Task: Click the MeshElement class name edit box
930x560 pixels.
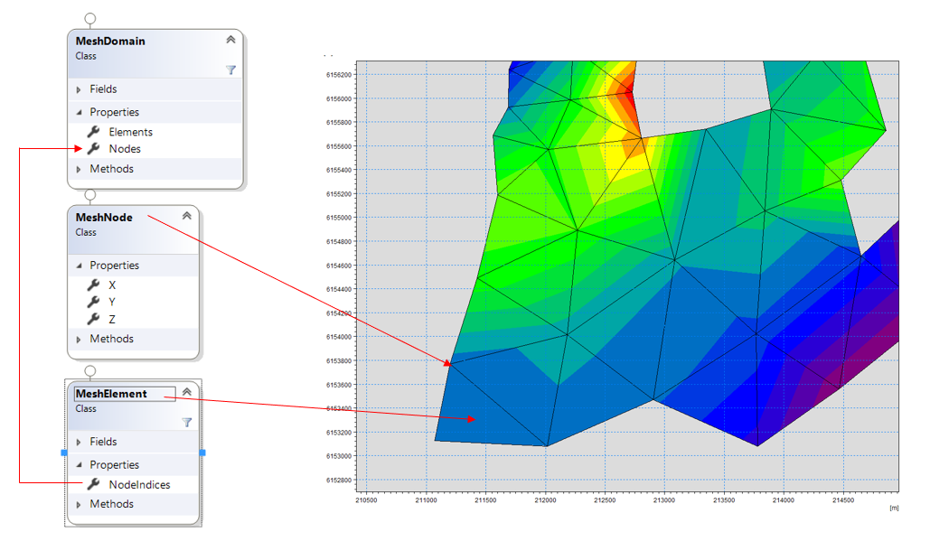Action: point(124,394)
